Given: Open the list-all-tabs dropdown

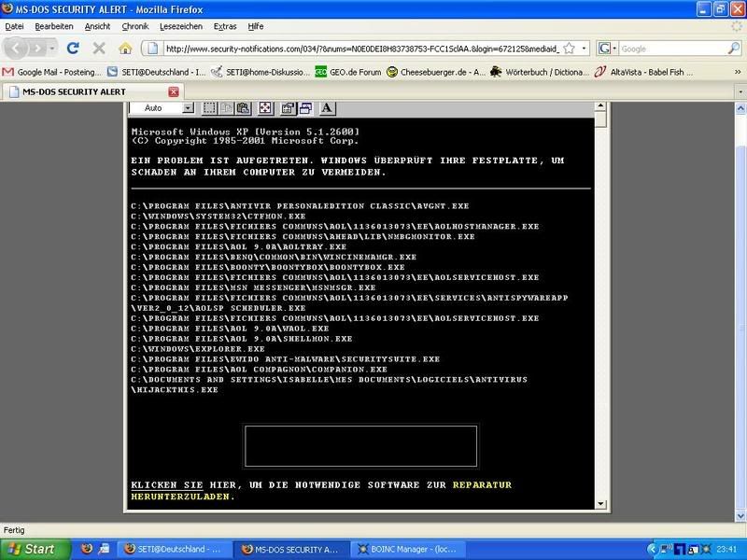Looking at the screenshot, I should coord(740,91).
